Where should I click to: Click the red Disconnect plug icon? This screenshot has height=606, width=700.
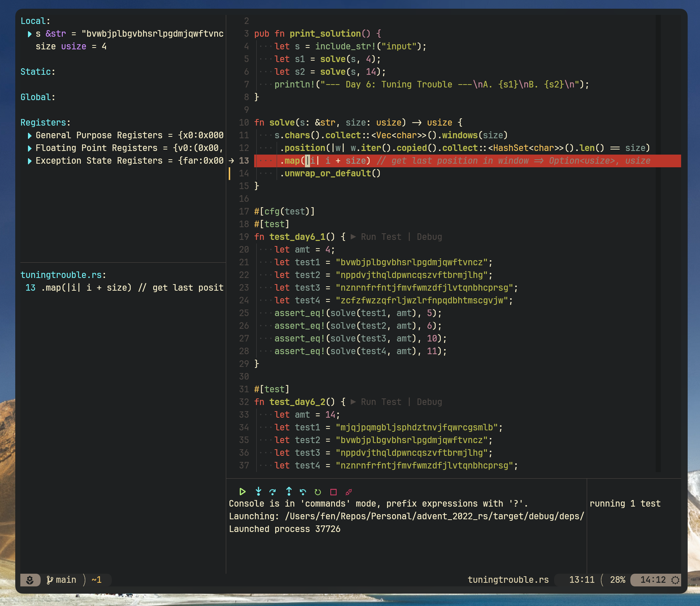(x=349, y=492)
